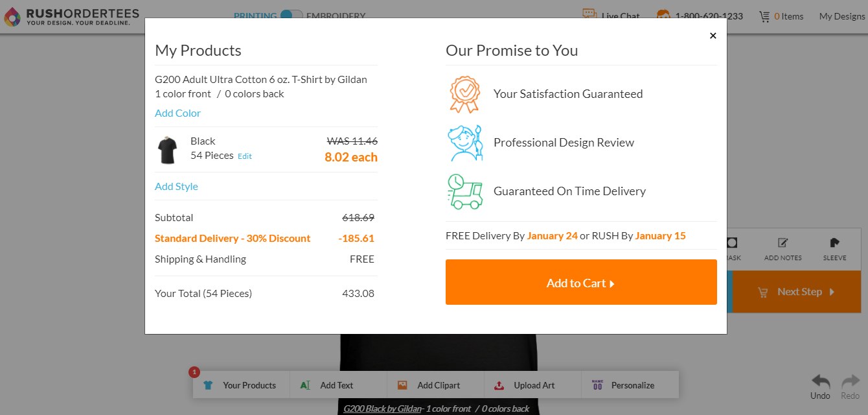Click the struck-through subtotal 618.69
The image size is (868, 415).
[x=358, y=218]
